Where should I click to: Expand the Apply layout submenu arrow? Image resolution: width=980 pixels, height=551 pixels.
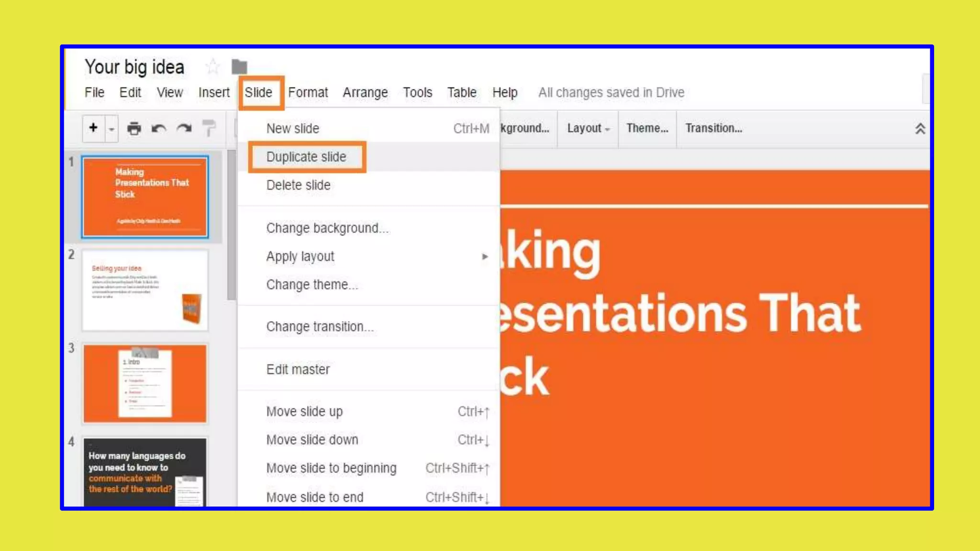pos(485,257)
